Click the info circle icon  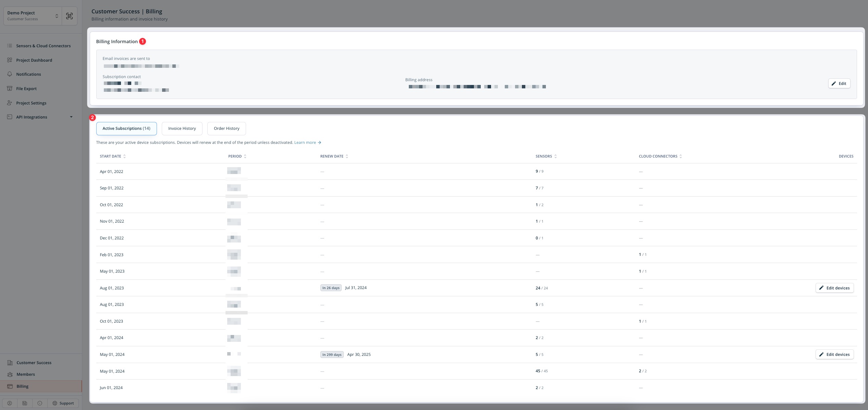(x=40, y=403)
